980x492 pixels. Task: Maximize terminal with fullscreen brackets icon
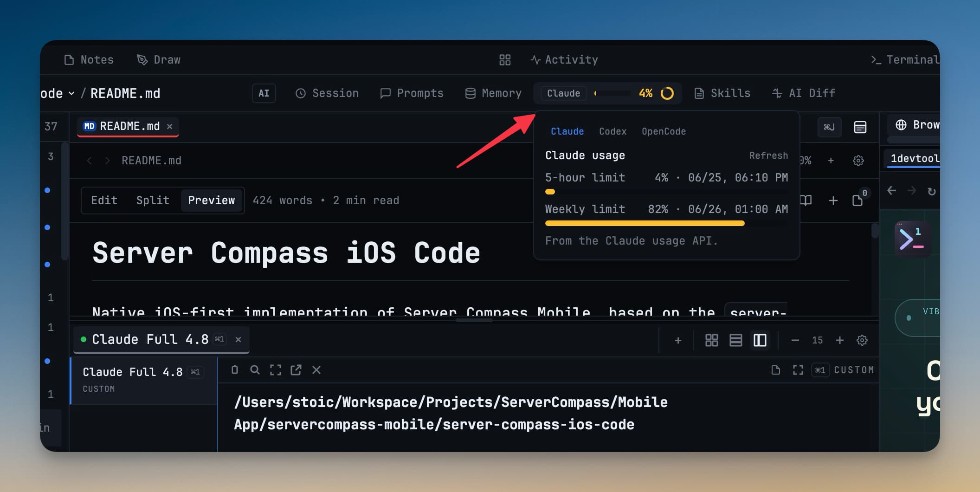tap(276, 370)
